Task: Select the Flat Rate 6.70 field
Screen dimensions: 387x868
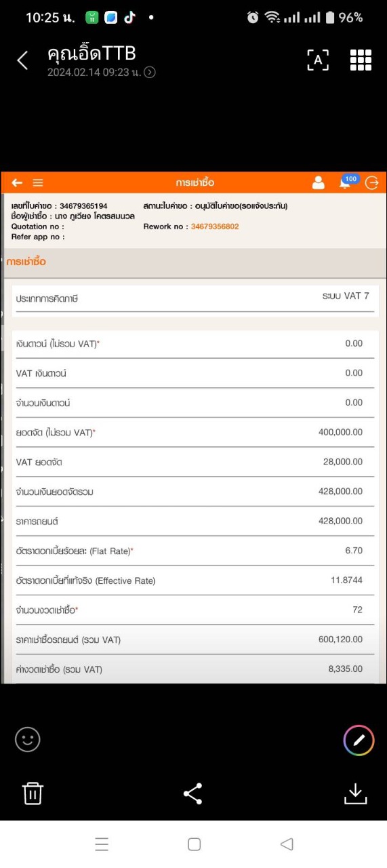Action: (195, 551)
